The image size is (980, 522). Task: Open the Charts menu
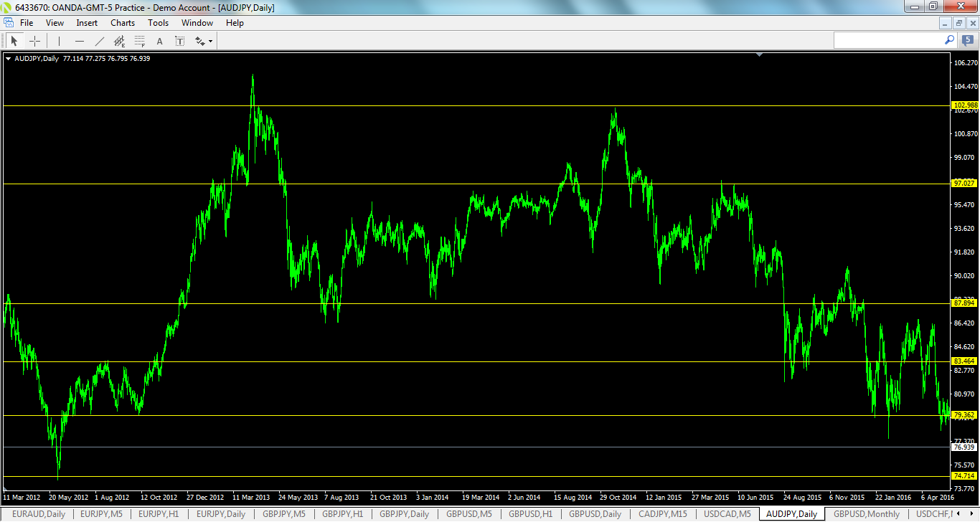[122, 22]
